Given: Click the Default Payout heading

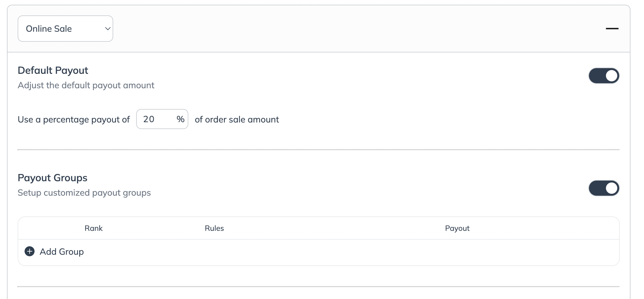Looking at the screenshot, I should click(x=53, y=70).
